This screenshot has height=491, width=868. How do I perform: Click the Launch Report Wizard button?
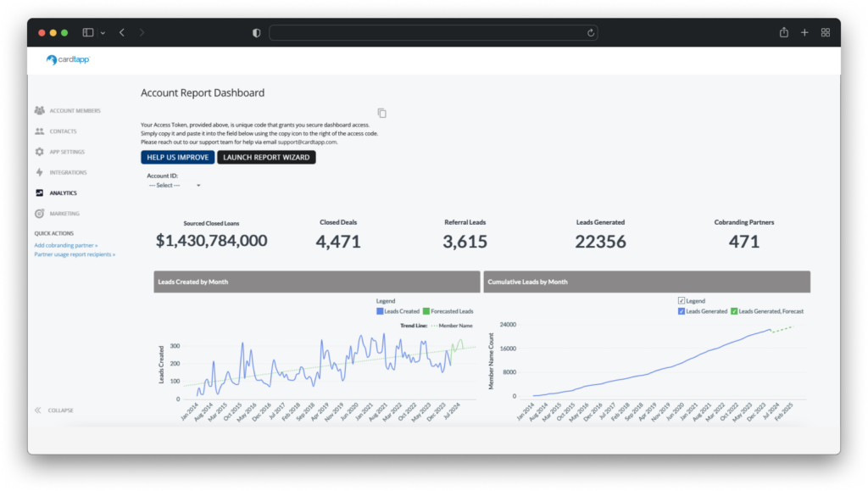(267, 157)
